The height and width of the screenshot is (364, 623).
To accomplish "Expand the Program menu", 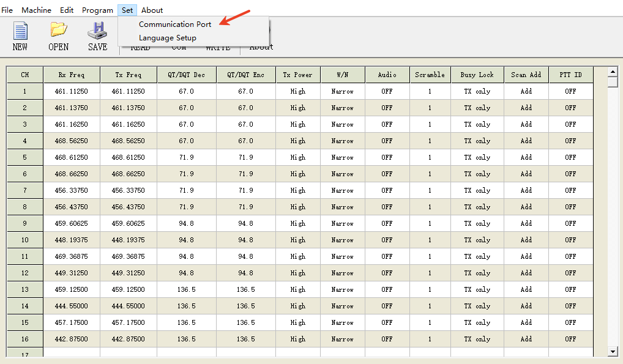I will [x=97, y=10].
